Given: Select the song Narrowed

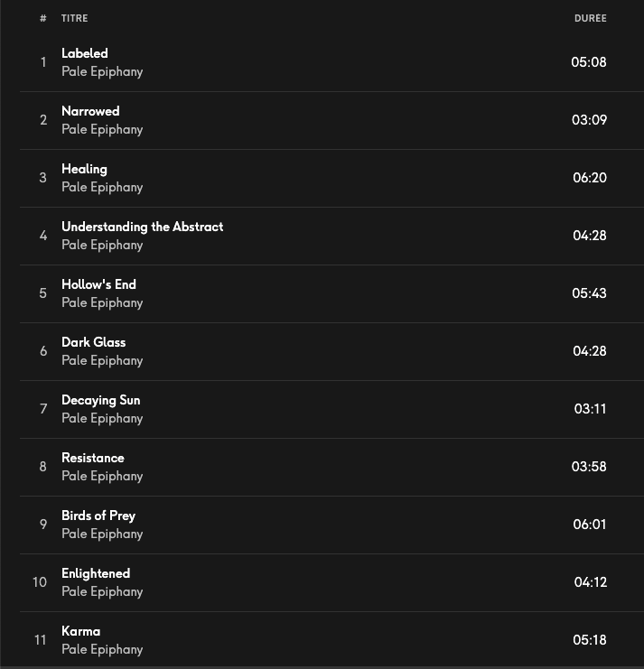Looking at the screenshot, I should [90, 111].
